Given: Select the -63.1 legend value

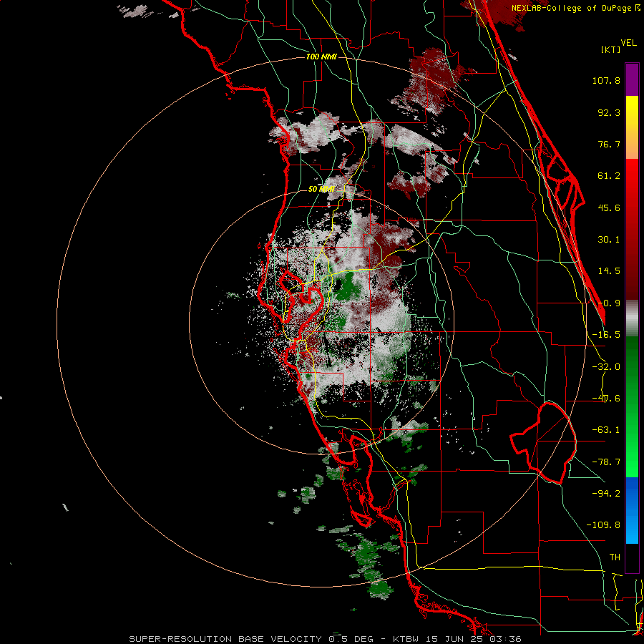Looking at the screenshot, I should [x=606, y=430].
